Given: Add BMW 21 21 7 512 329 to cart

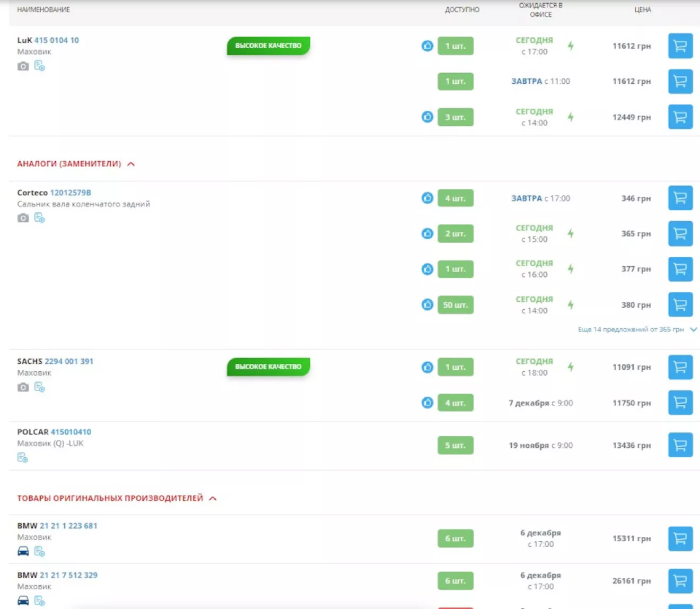Looking at the screenshot, I should [680, 581].
